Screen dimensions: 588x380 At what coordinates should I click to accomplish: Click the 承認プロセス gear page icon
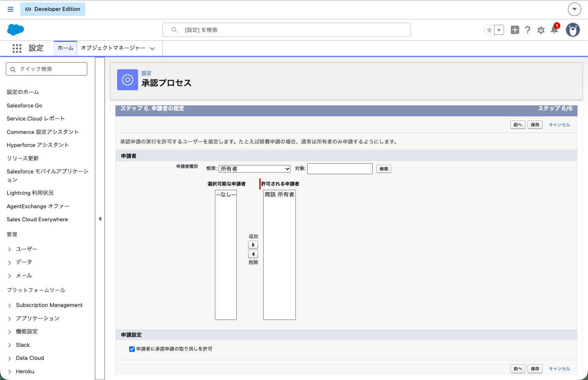[128, 80]
